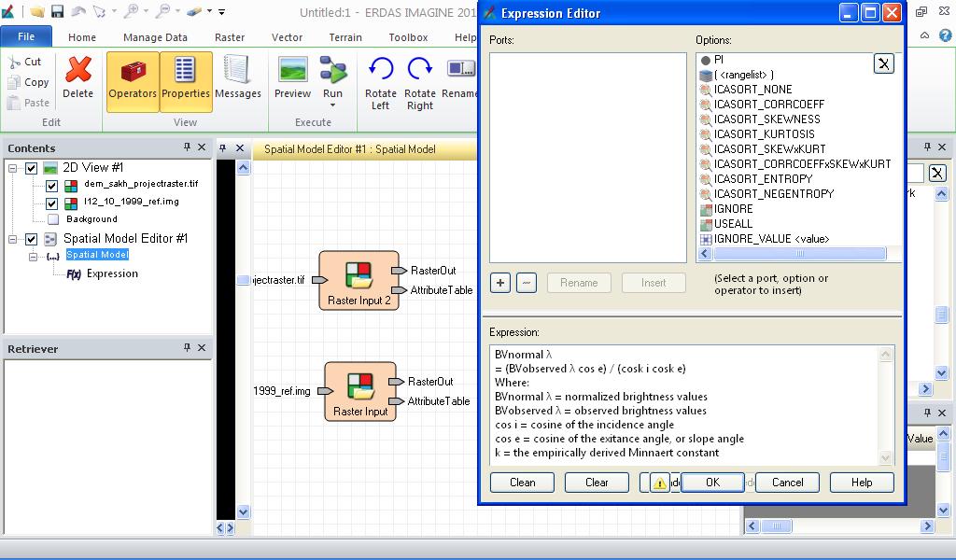Click the warning icon in Expression Editor
Screen dimensions: 956x560
pos(660,483)
